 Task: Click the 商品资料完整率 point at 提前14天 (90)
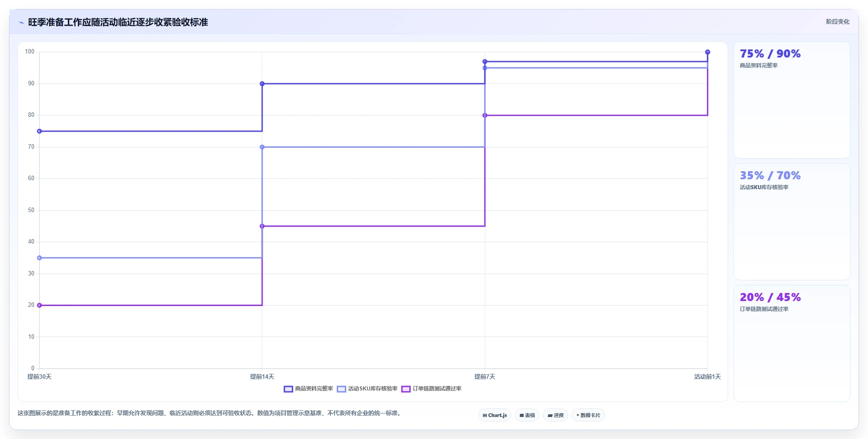tap(262, 84)
